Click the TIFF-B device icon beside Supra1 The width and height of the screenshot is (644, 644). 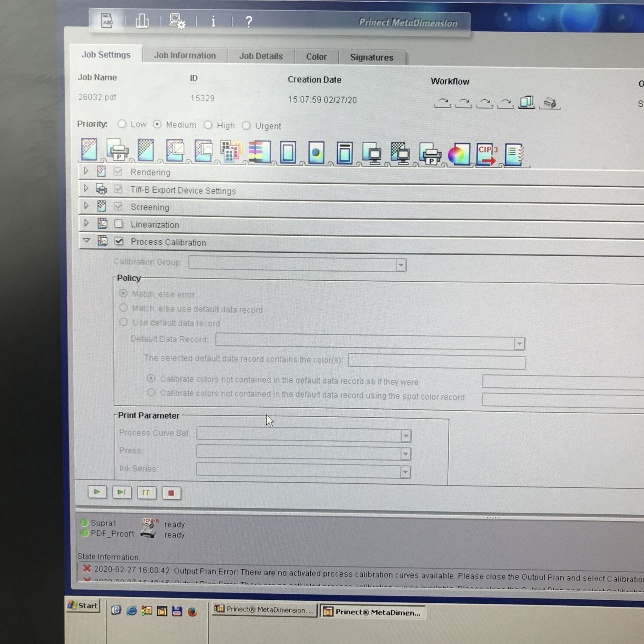click(150, 523)
